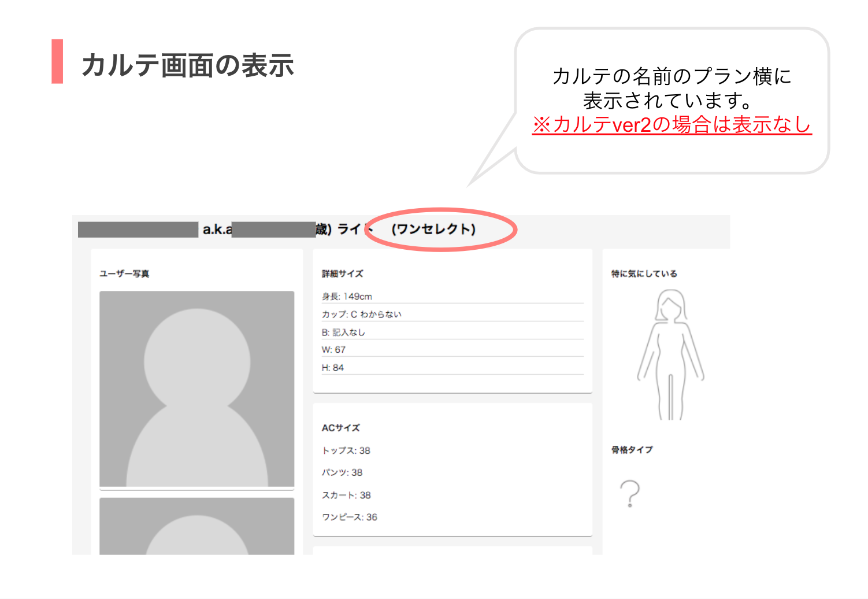
Task: Click the H: 84 measurement row
Action: [333, 368]
